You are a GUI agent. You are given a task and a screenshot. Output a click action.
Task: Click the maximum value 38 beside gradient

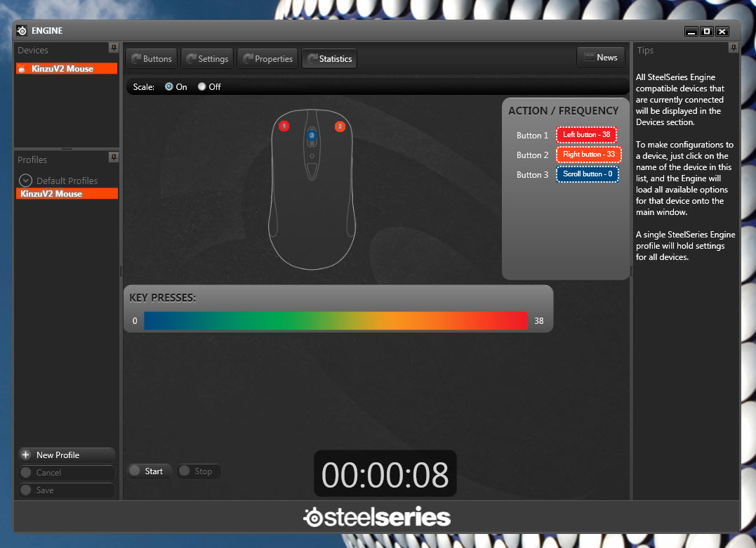[539, 321]
